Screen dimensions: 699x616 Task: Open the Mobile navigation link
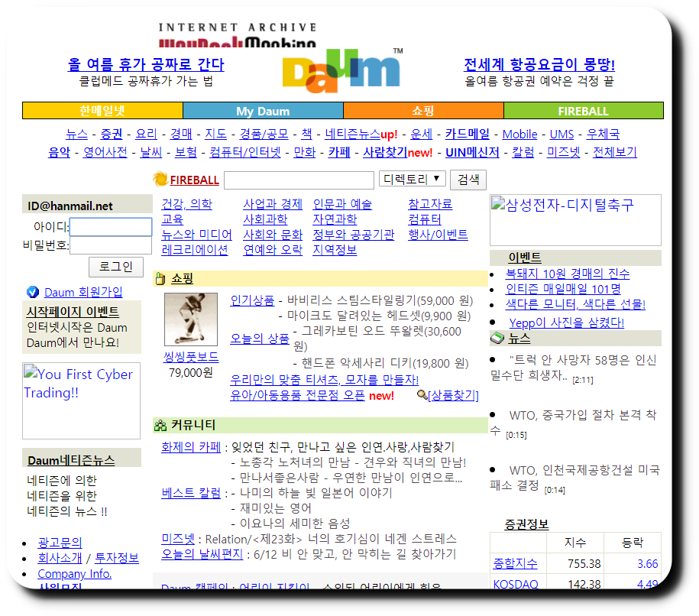(519, 134)
